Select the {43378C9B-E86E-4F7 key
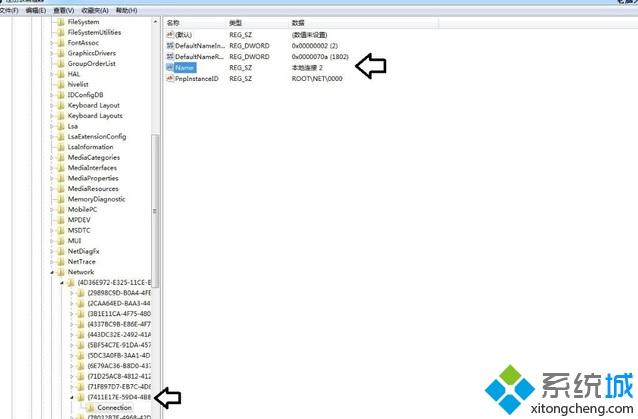Screen dimensions: 638x419 (x=119, y=324)
